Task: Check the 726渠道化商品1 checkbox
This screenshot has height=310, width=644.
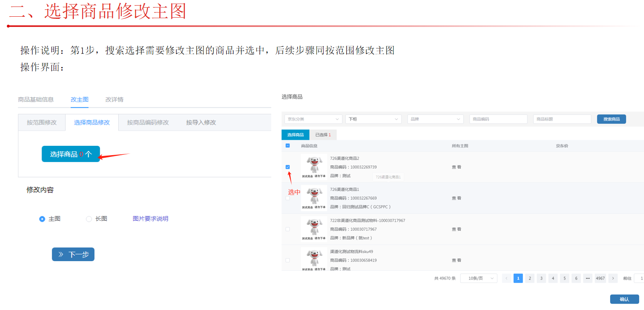Action: [288, 198]
